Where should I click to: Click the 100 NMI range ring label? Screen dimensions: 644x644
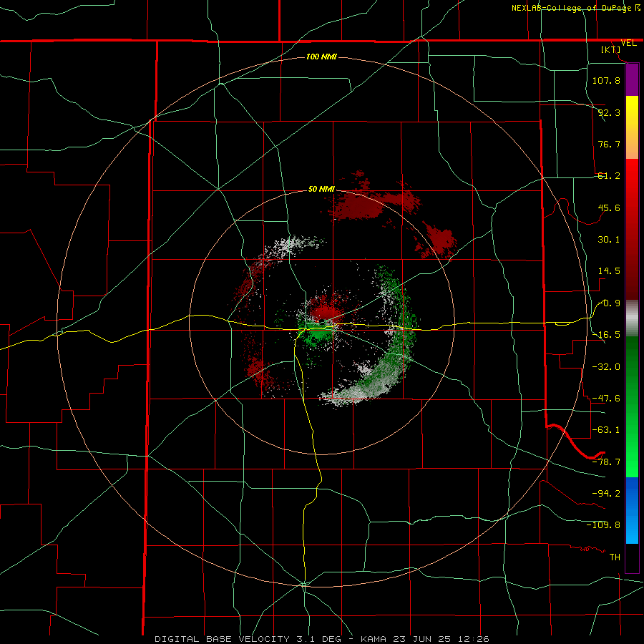point(321,57)
